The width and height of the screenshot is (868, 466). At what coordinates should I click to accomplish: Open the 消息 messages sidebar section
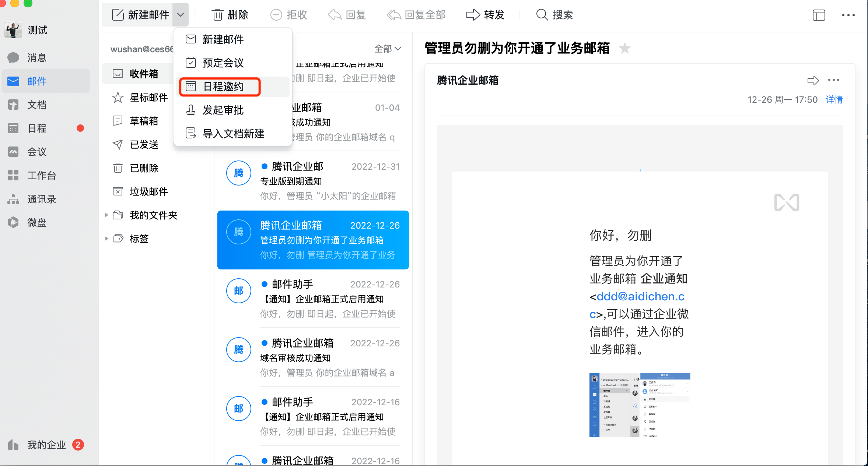tap(46, 57)
